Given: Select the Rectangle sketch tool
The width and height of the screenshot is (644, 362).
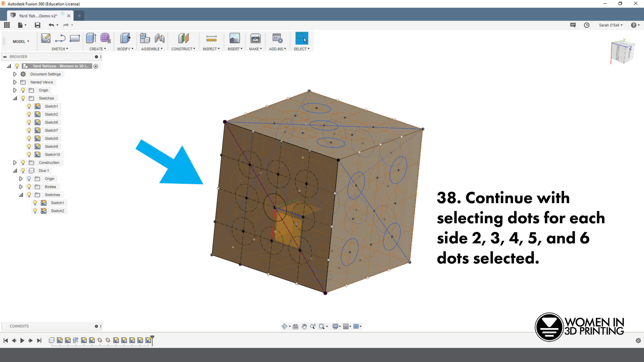Looking at the screenshot, I should point(75,38).
